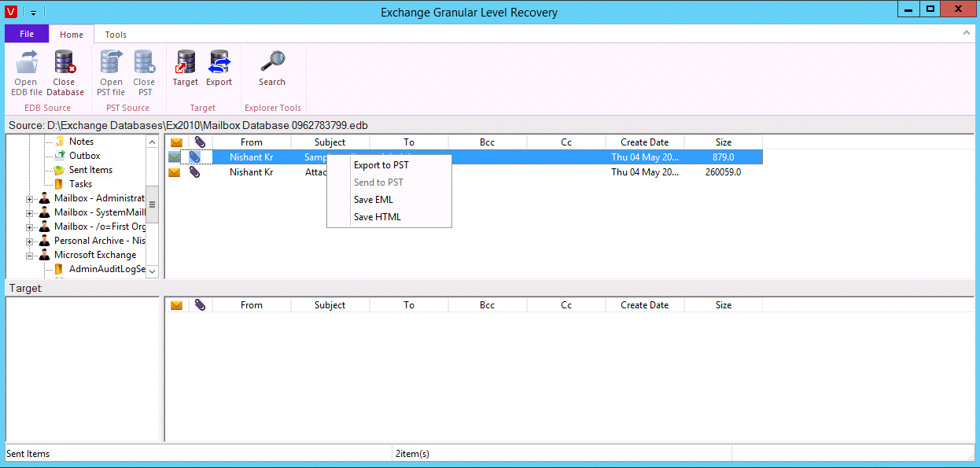Expand the Personal Archive node

[x=30, y=241]
